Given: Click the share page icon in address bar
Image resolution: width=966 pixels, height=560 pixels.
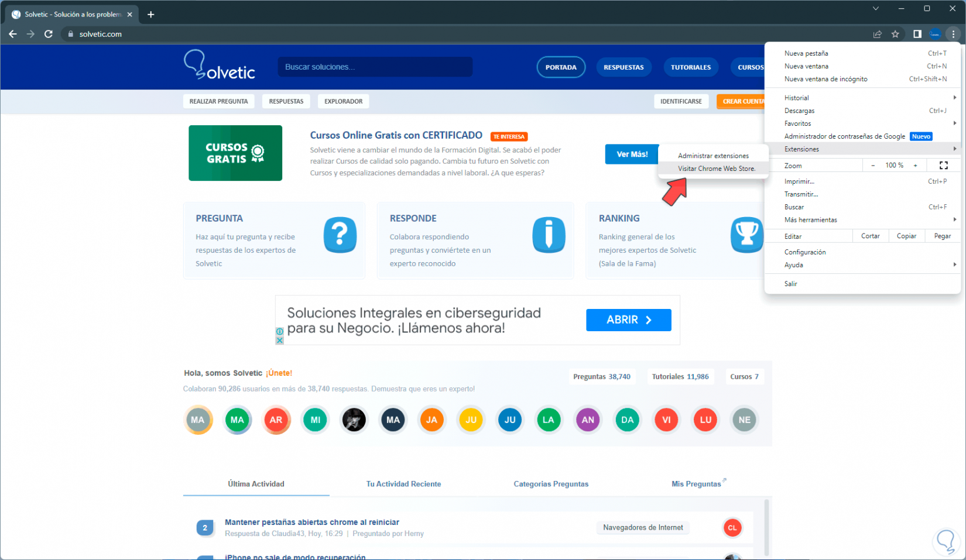Looking at the screenshot, I should coord(877,34).
